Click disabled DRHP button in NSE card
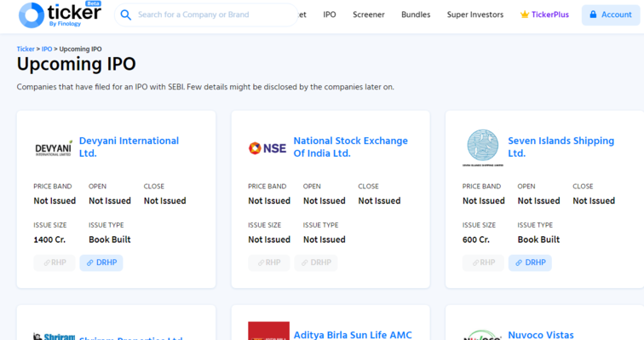The height and width of the screenshot is (340, 644). tap(316, 262)
